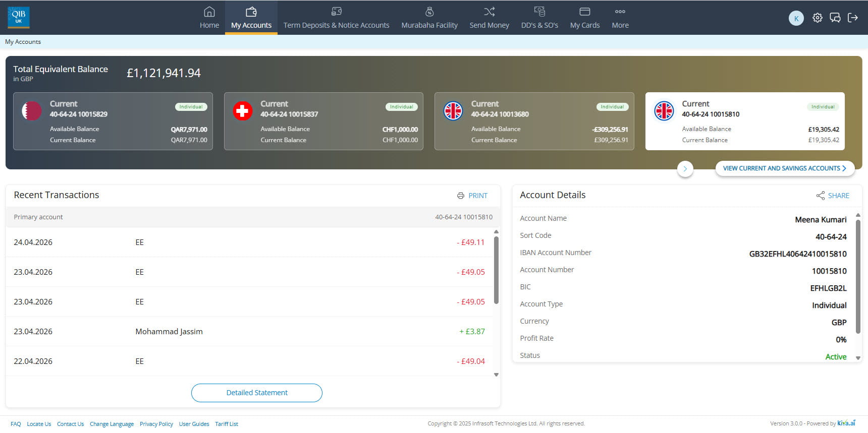This screenshot has height=433, width=868.
Task: Click Account Details scroll-down arrow
Action: (x=858, y=358)
